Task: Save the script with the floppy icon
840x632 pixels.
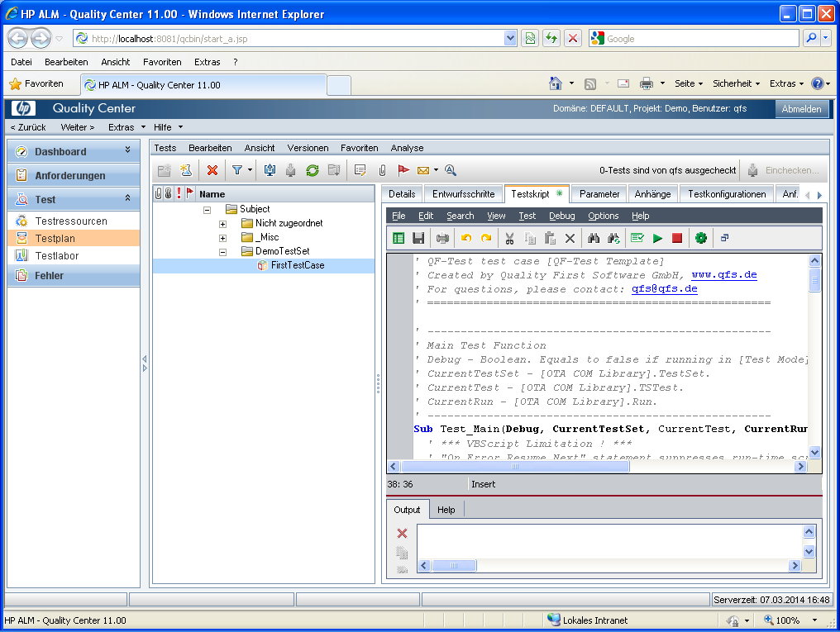Action: point(418,238)
